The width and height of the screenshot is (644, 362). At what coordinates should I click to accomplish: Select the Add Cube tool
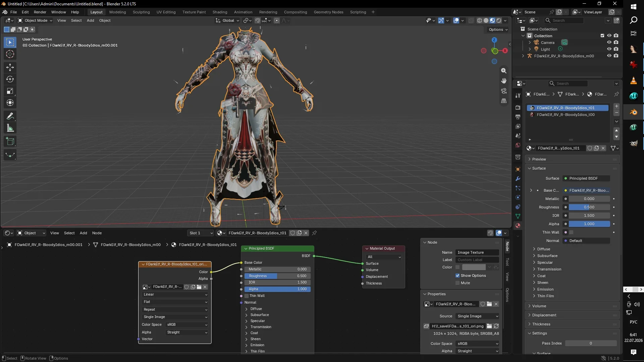tap(10, 141)
